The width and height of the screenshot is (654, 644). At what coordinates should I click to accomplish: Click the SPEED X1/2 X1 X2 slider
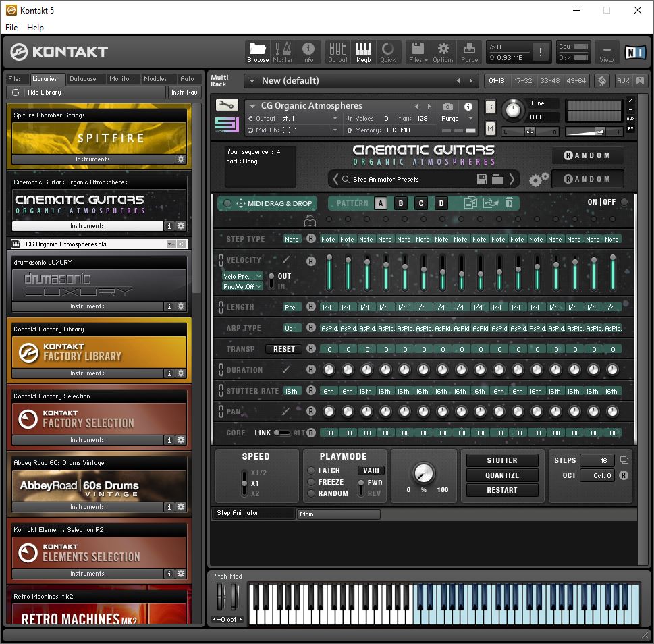pos(244,483)
